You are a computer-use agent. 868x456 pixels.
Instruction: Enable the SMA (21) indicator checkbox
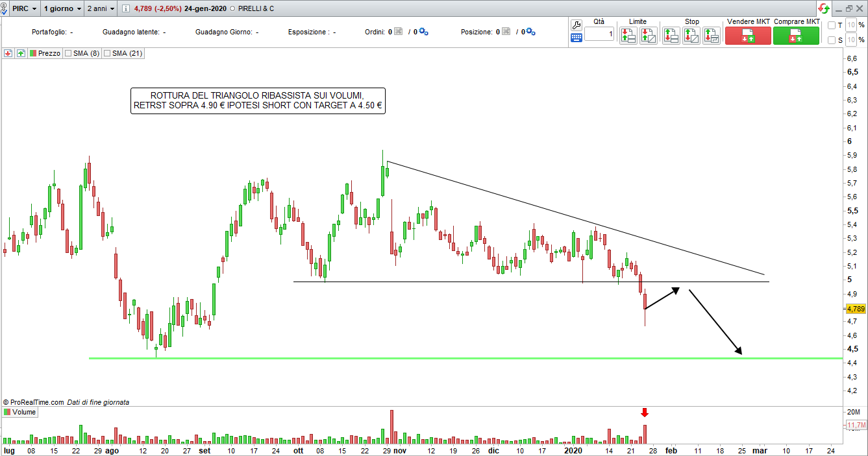(x=106, y=53)
